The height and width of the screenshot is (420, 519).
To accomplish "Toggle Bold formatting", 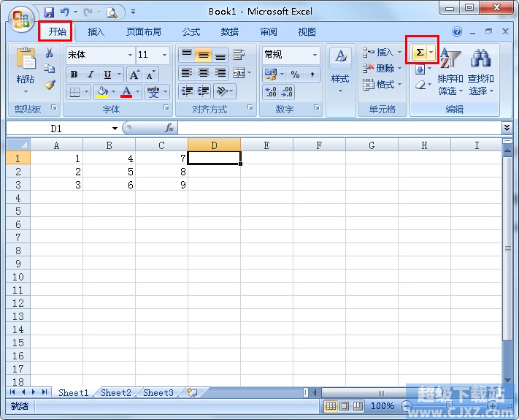I will coord(74,75).
